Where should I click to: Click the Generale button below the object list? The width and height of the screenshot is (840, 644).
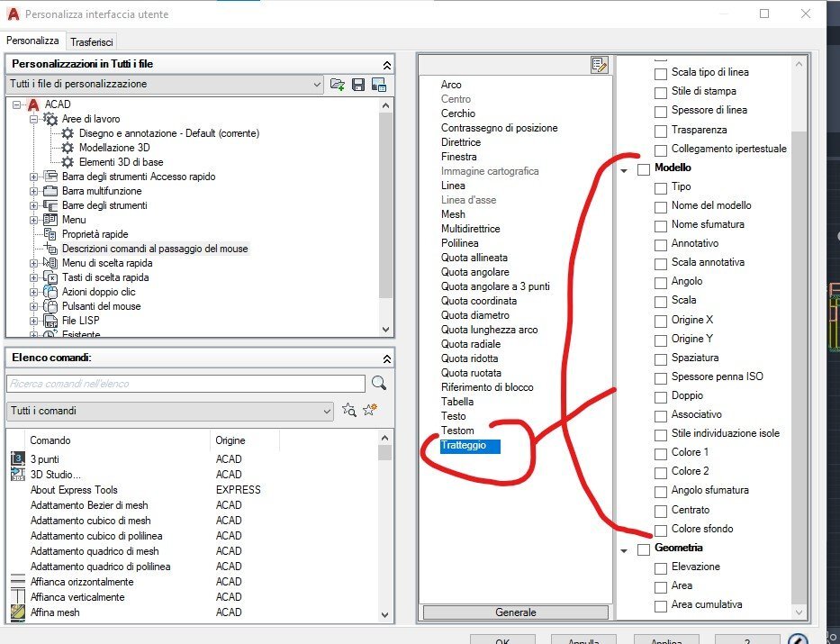pyautogui.click(x=515, y=612)
